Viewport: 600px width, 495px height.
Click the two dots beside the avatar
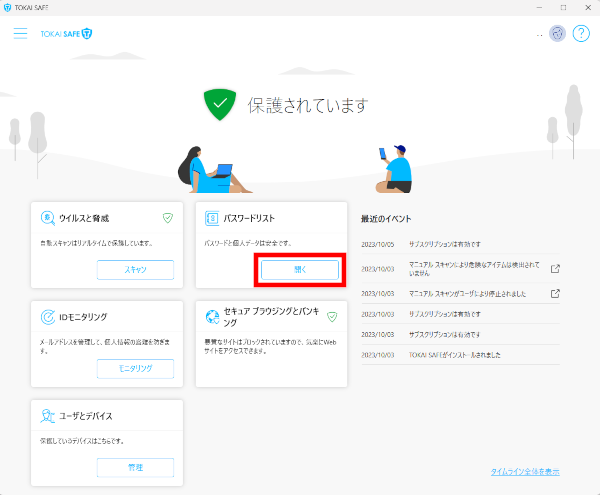[x=540, y=35]
